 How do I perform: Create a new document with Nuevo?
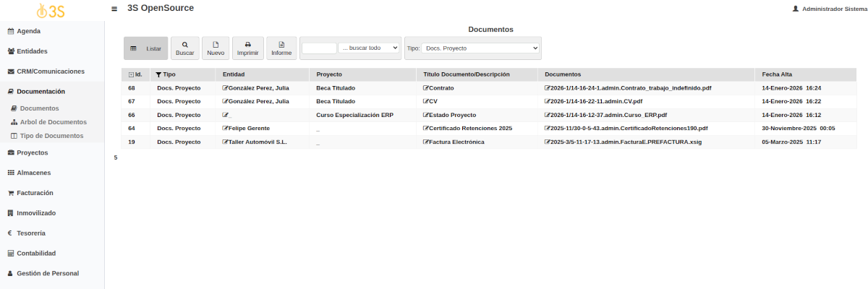(216, 48)
